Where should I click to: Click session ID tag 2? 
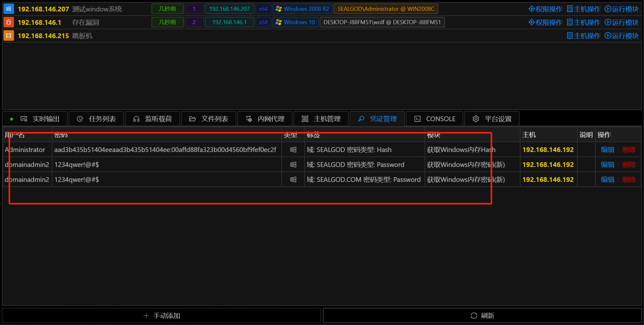194,22
